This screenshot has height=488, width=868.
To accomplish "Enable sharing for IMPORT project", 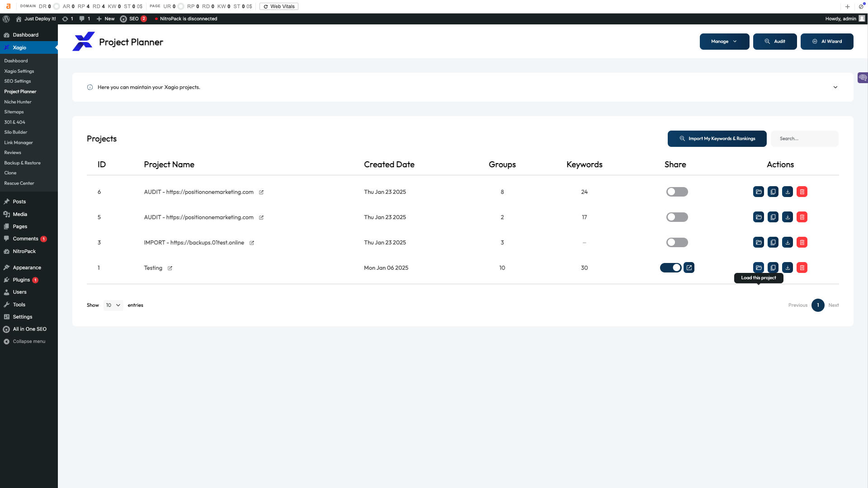I will tap(677, 243).
